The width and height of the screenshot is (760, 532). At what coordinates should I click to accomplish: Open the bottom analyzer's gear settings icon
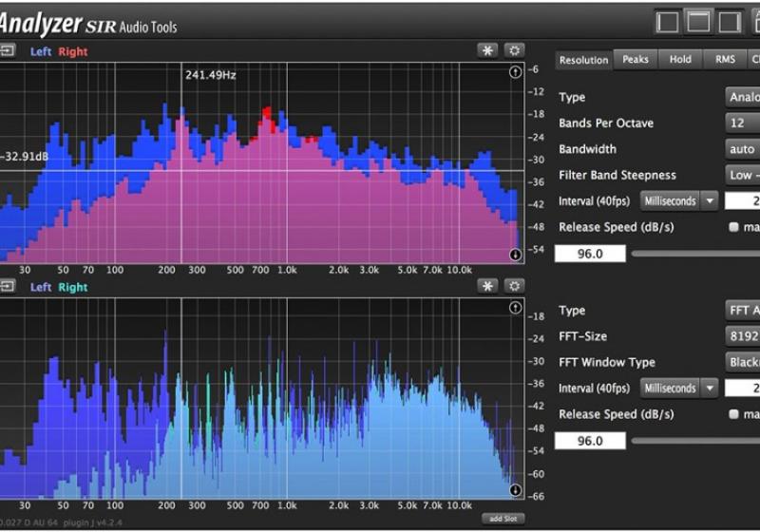click(514, 286)
